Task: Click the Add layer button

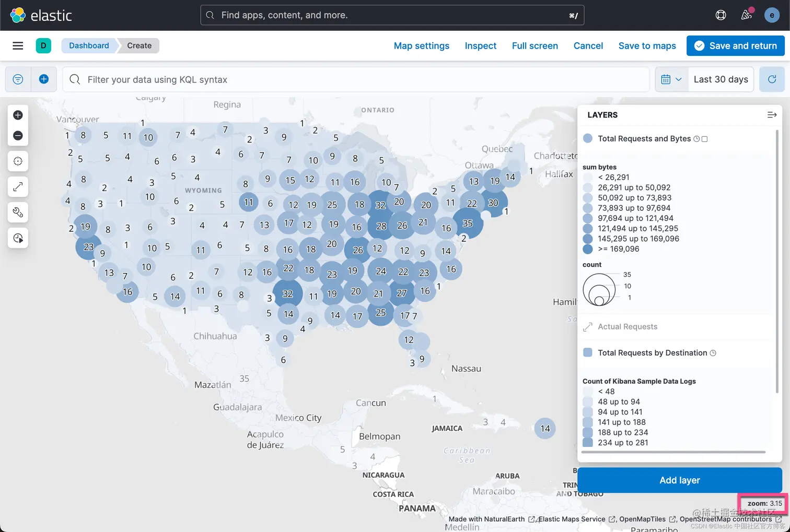Action: [679, 480]
